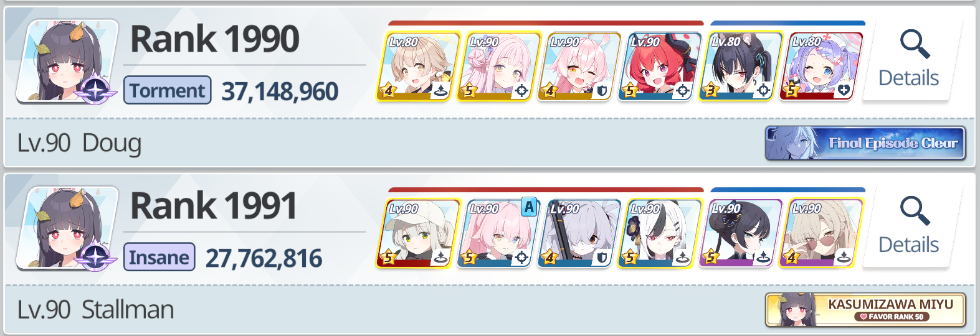980x336 pixels.
Task: Click the magnifier icon in Rank 1990 row
Action: coord(915,44)
